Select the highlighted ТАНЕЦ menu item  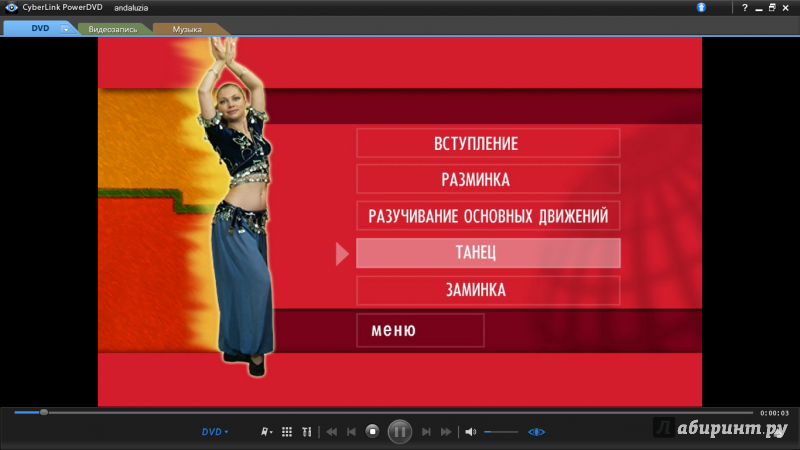click(488, 253)
